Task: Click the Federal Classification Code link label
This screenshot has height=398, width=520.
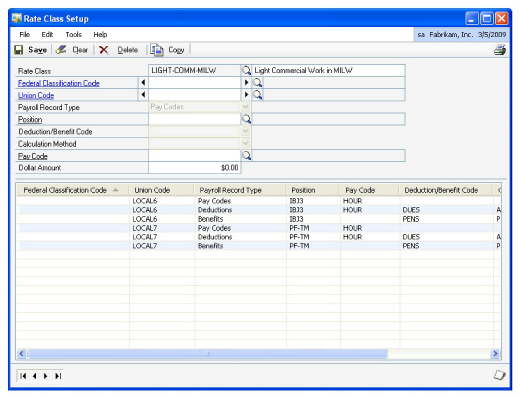Action: (x=59, y=83)
